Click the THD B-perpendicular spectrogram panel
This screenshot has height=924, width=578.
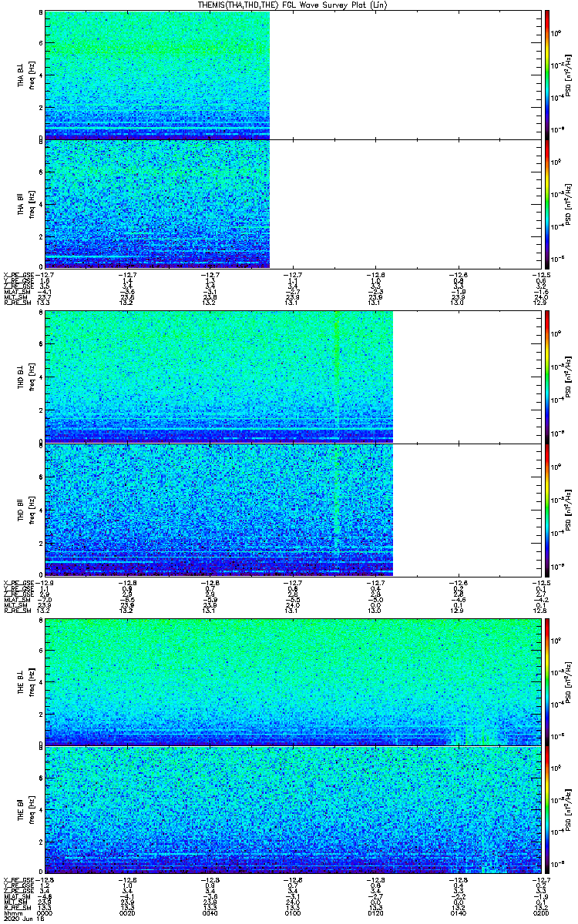click(x=291, y=377)
